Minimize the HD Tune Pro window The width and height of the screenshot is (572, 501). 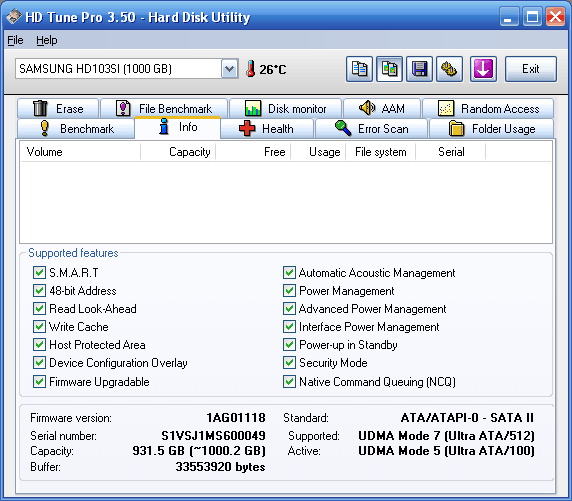pyautogui.click(x=508, y=17)
